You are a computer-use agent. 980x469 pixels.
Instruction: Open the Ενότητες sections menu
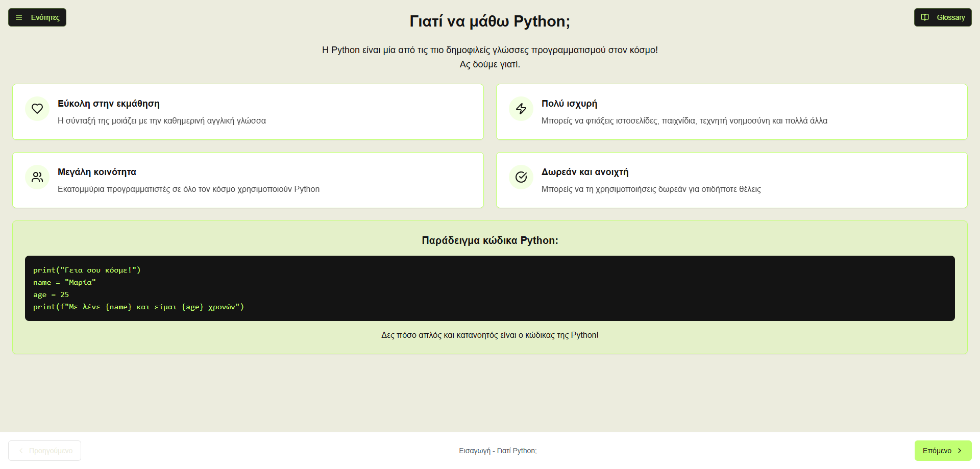(x=37, y=17)
